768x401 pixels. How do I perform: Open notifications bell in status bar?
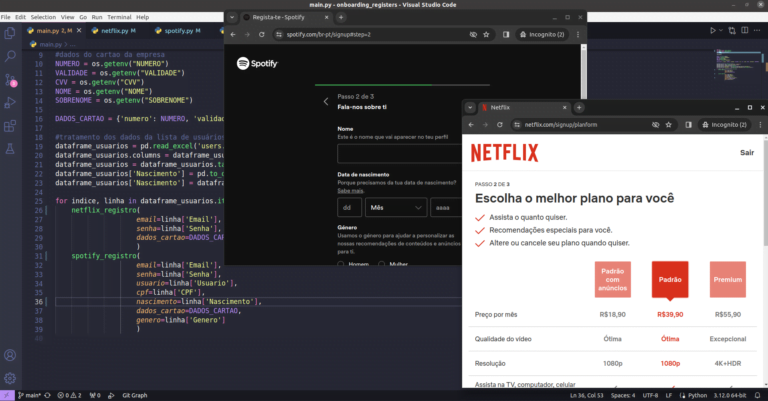(757, 396)
